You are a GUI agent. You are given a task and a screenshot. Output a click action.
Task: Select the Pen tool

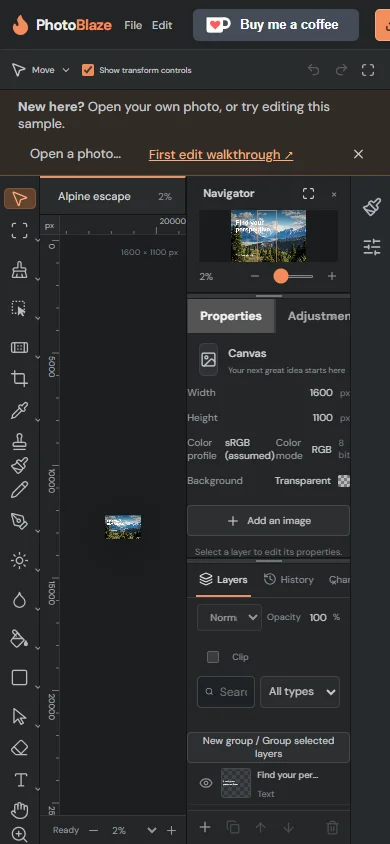(19, 521)
